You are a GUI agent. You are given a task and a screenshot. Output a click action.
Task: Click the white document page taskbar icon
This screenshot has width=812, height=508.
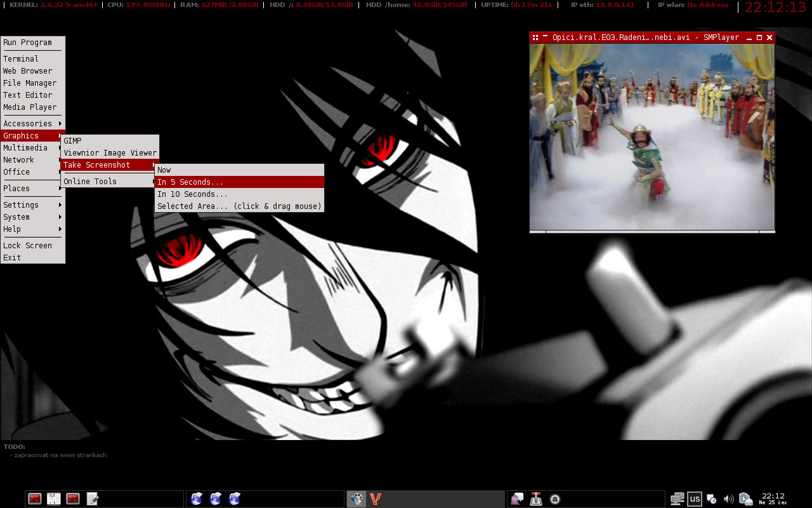pos(54,499)
